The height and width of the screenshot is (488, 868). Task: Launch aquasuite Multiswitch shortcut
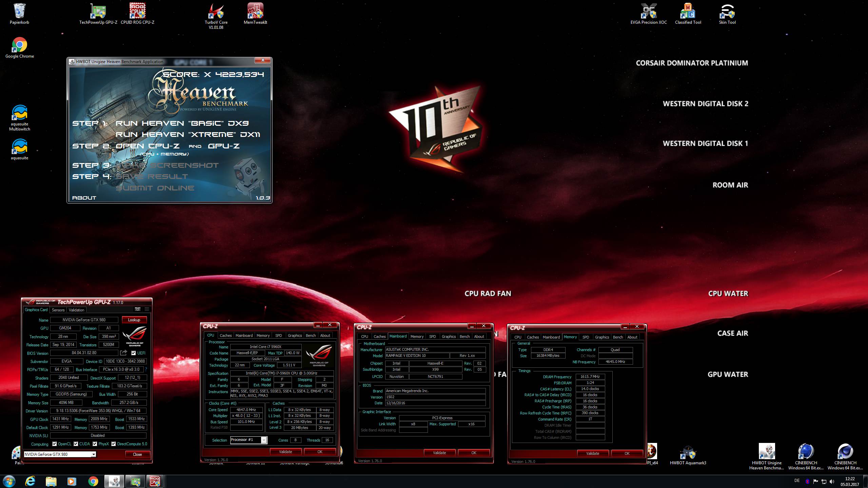click(19, 118)
